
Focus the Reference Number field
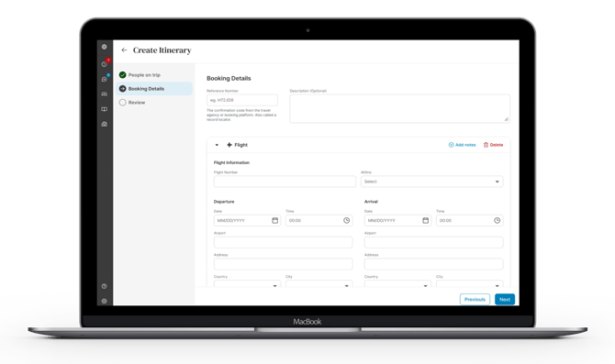point(242,100)
